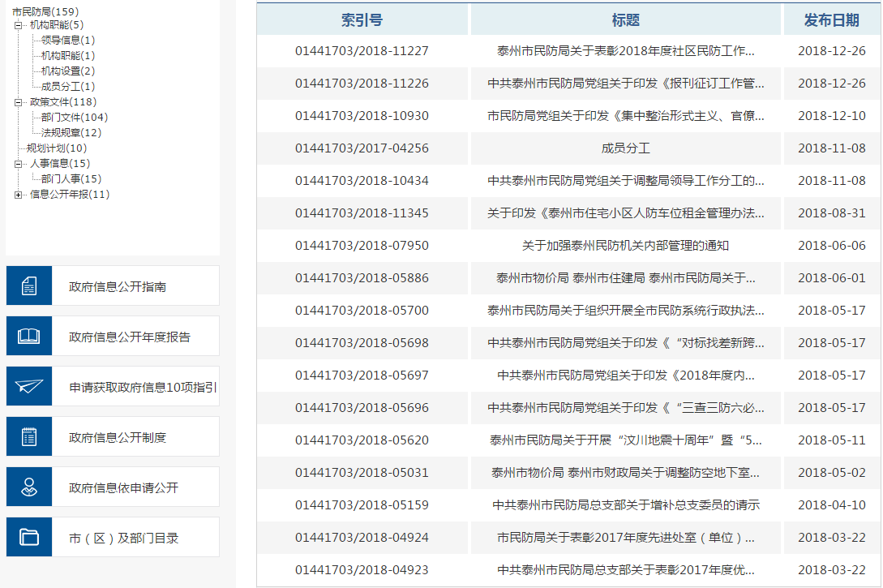This screenshot has height=588, width=883.
Task: Select 市民防局(159) root node
Action: pyautogui.click(x=45, y=11)
